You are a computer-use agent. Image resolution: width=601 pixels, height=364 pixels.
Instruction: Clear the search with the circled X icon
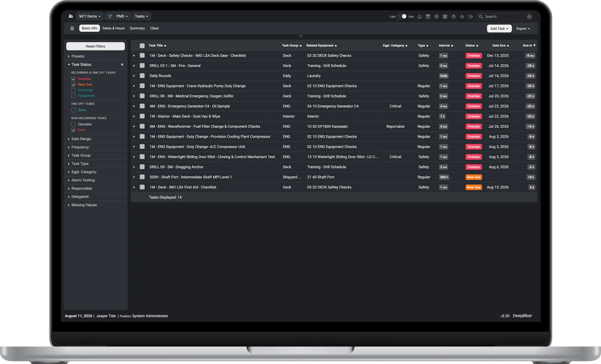click(529, 17)
